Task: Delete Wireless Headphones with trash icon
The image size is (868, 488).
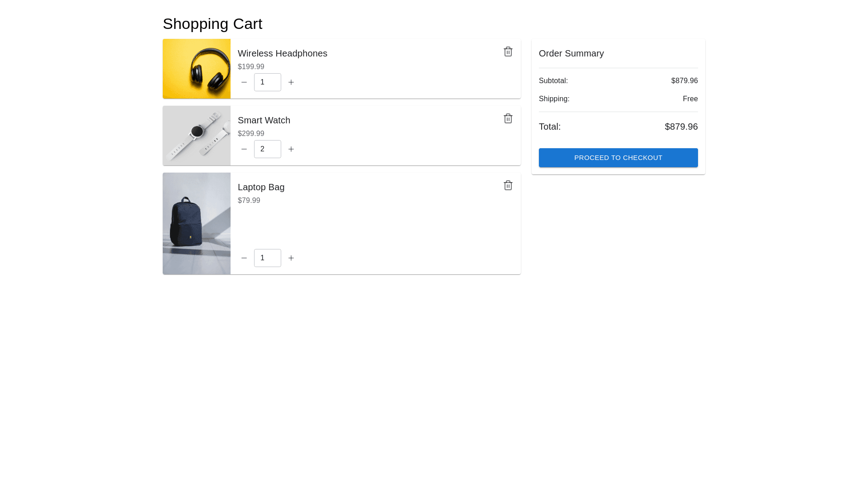Action: (x=508, y=52)
